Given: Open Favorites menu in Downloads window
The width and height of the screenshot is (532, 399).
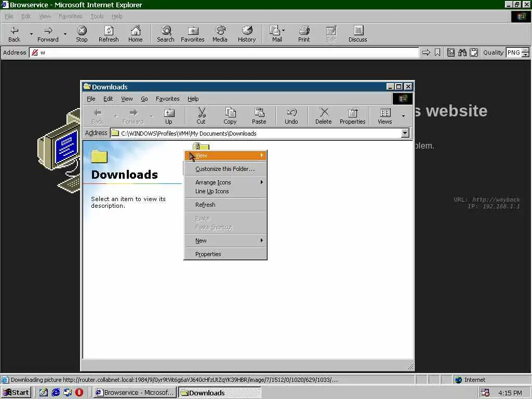Looking at the screenshot, I should click(168, 99).
